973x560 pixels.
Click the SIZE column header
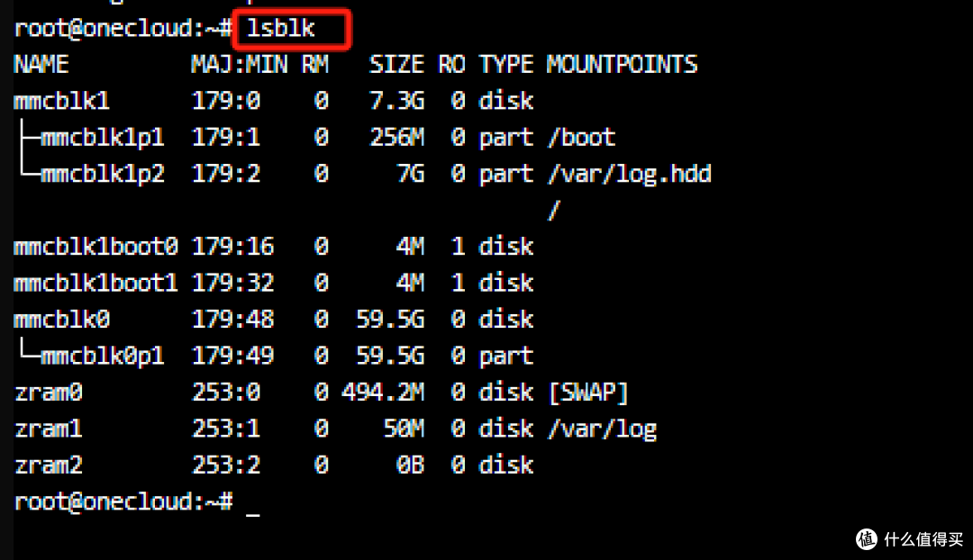point(396,65)
